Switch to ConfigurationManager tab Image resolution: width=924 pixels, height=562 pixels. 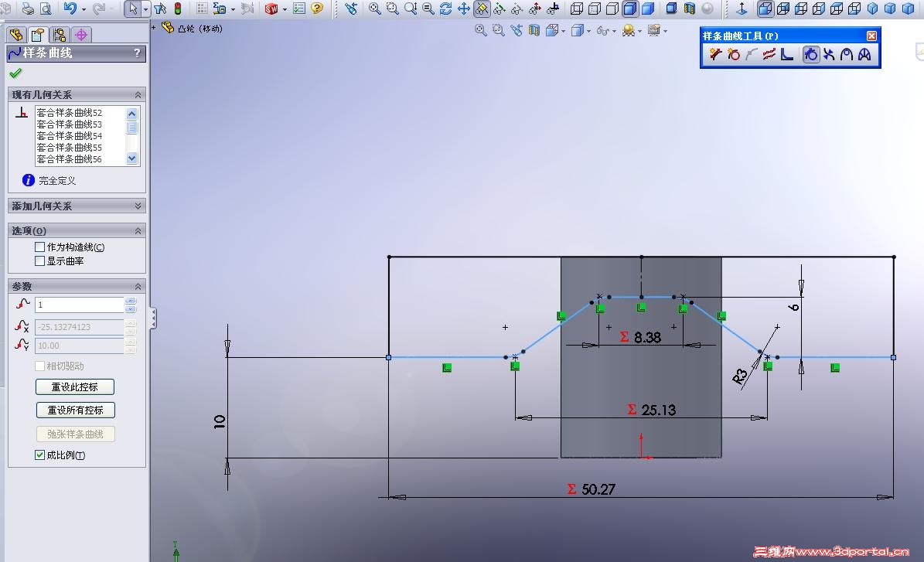[x=60, y=34]
